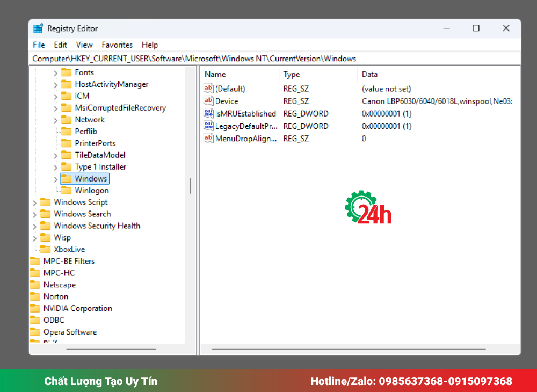The width and height of the screenshot is (537, 392).
Task: Click the HostActivityManager folder icon
Action: click(x=66, y=84)
